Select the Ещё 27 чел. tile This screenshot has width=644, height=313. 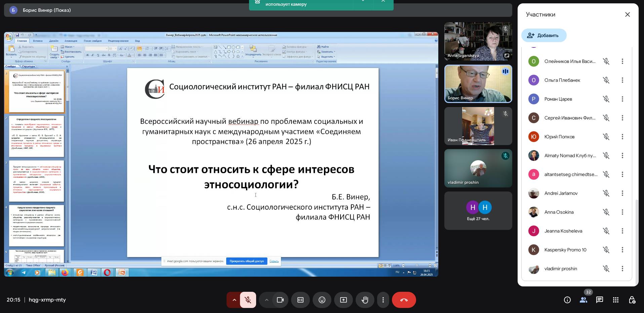click(x=478, y=211)
